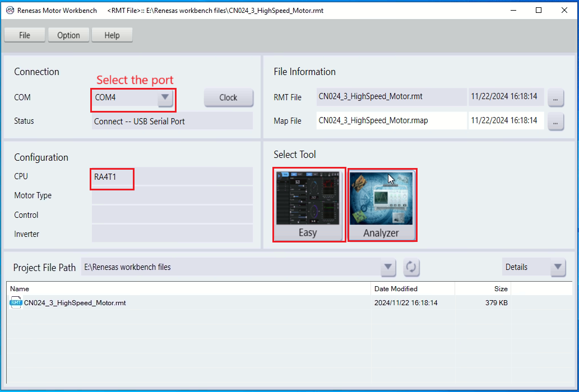Open the File menu
Image resolution: width=579 pixels, height=392 pixels.
[25, 35]
